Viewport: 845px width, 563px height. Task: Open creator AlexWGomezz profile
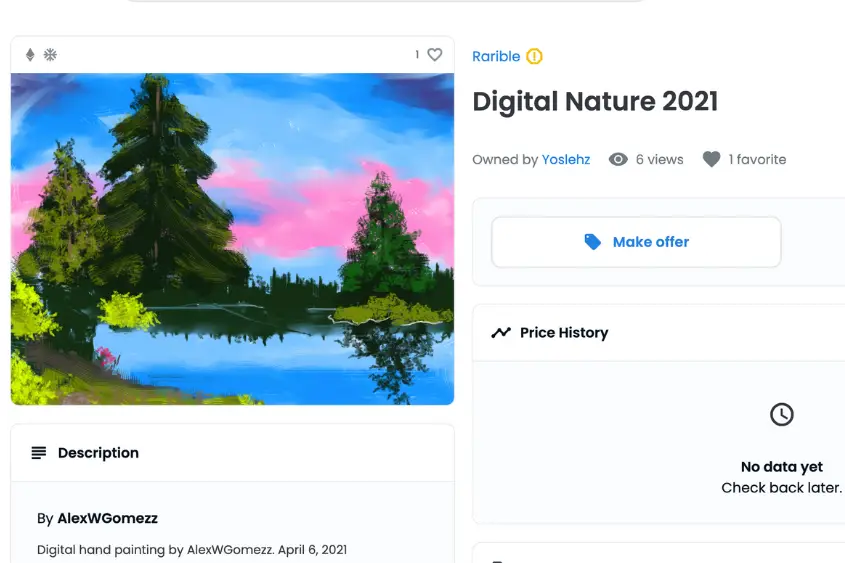coord(107,518)
